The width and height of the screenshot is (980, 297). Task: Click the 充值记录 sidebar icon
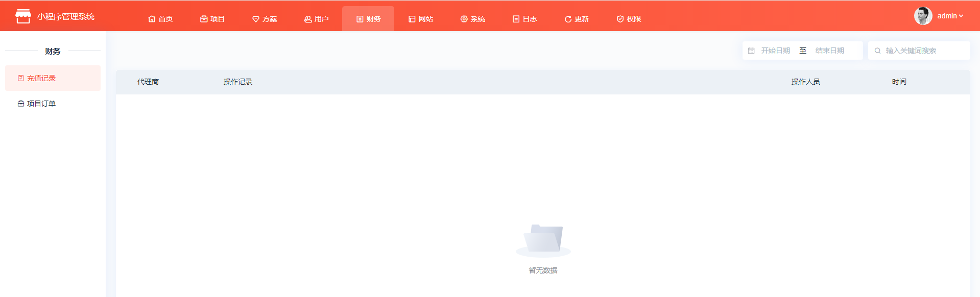pos(21,78)
